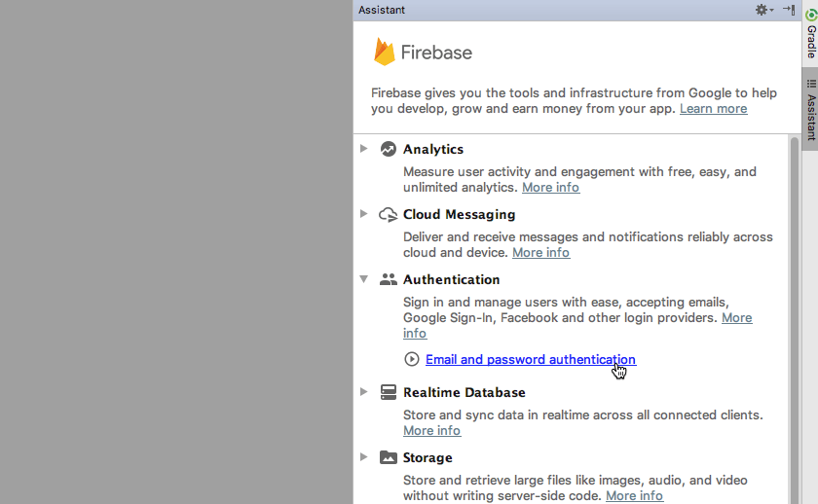Open More info link under Storage

coord(634,495)
